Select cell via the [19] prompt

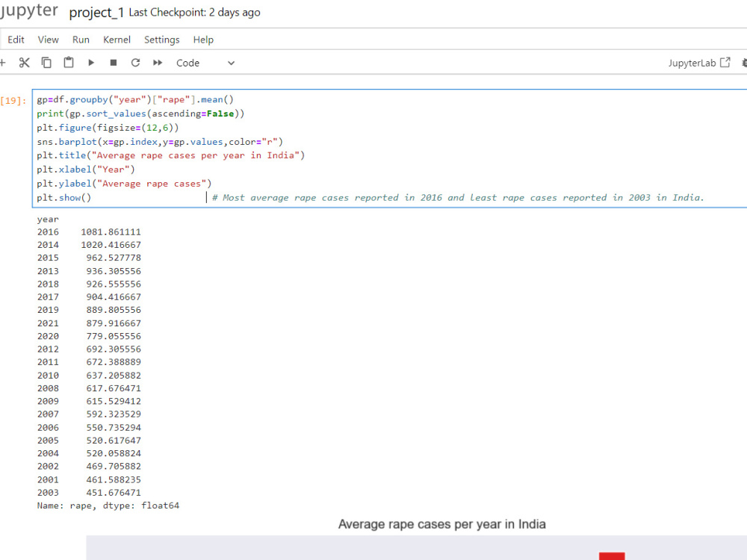coord(13,101)
